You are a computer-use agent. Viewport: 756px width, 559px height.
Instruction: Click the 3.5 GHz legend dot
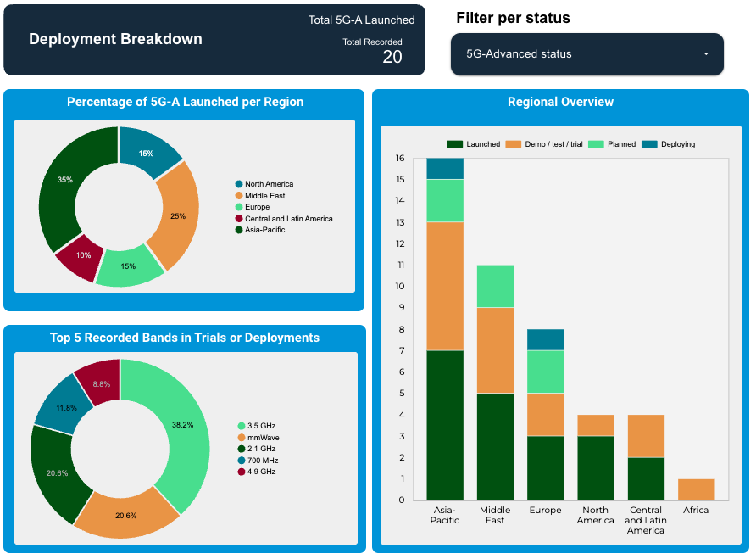242,426
